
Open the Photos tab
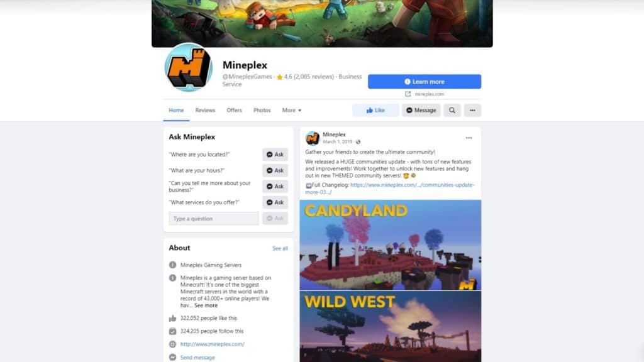pyautogui.click(x=262, y=110)
